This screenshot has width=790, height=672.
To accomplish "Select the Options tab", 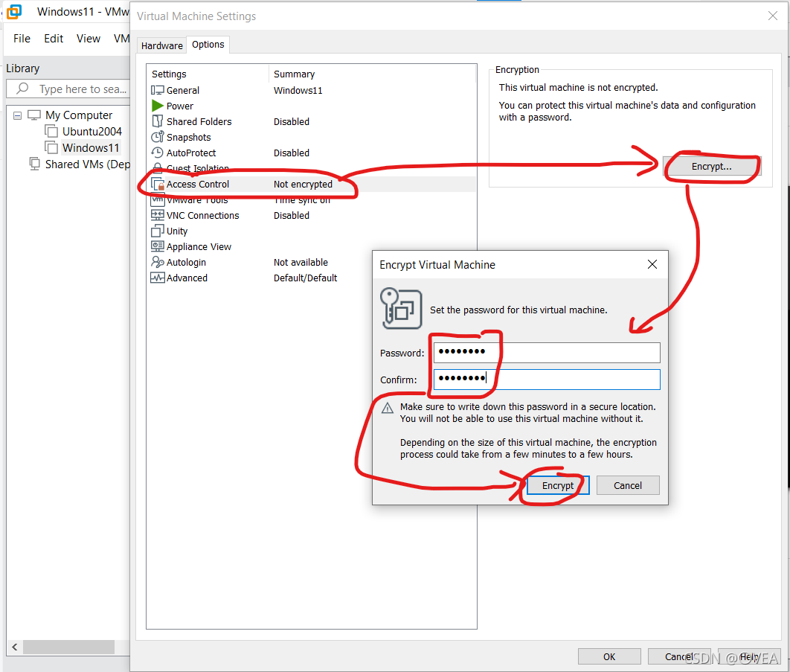I will click(208, 45).
